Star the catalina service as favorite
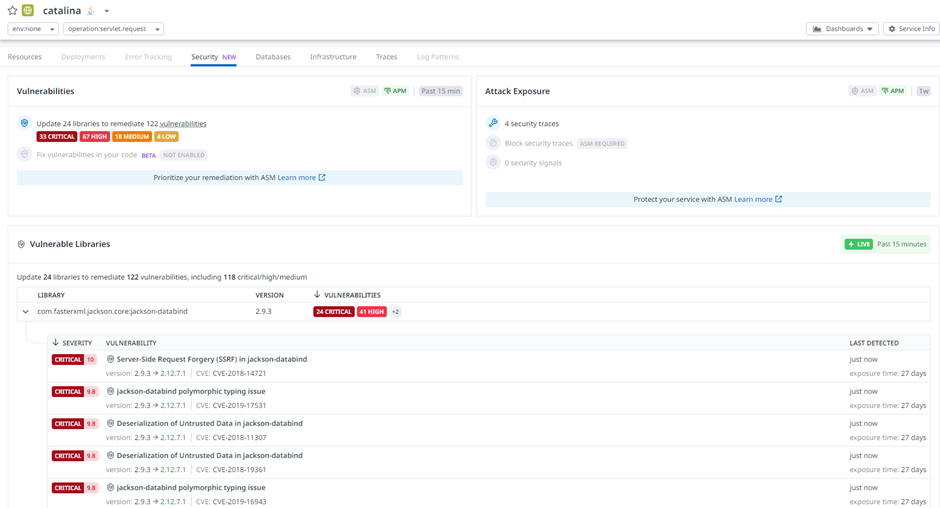 point(12,11)
